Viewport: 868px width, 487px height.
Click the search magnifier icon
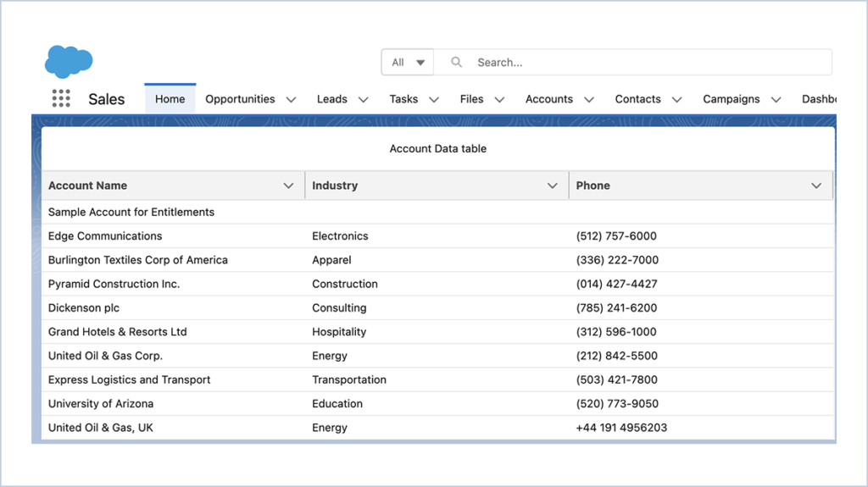click(456, 62)
